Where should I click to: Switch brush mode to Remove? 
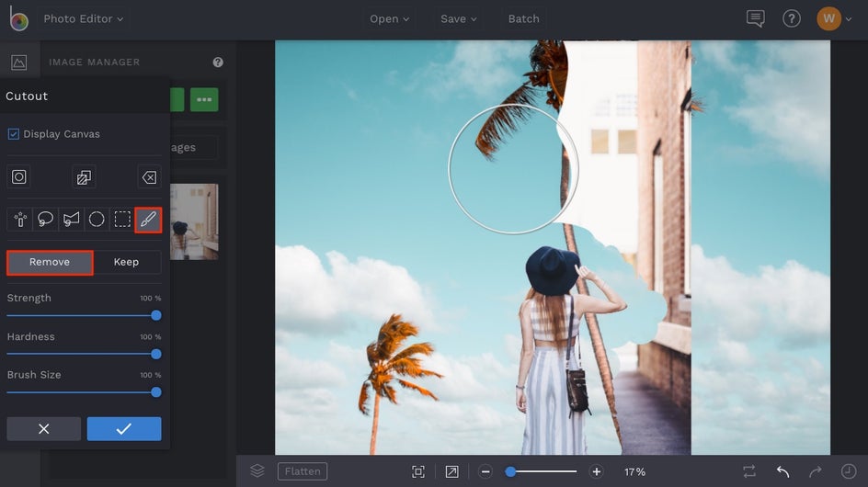coord(50,263)
